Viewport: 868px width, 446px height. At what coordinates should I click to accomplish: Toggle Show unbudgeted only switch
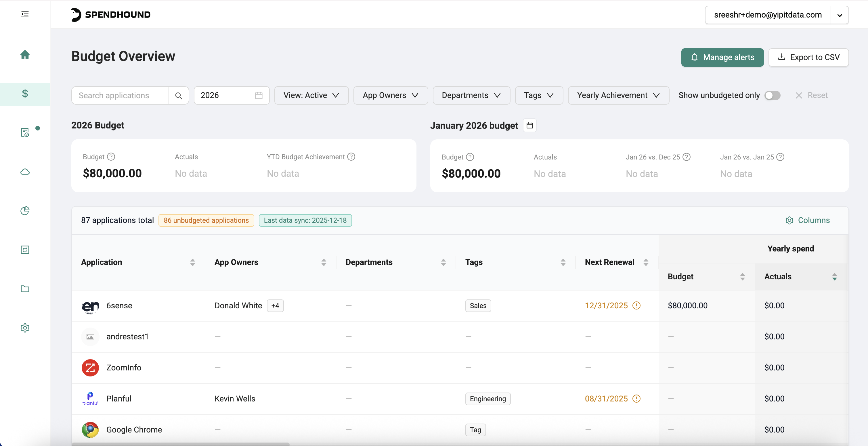(x=772, y=96)
